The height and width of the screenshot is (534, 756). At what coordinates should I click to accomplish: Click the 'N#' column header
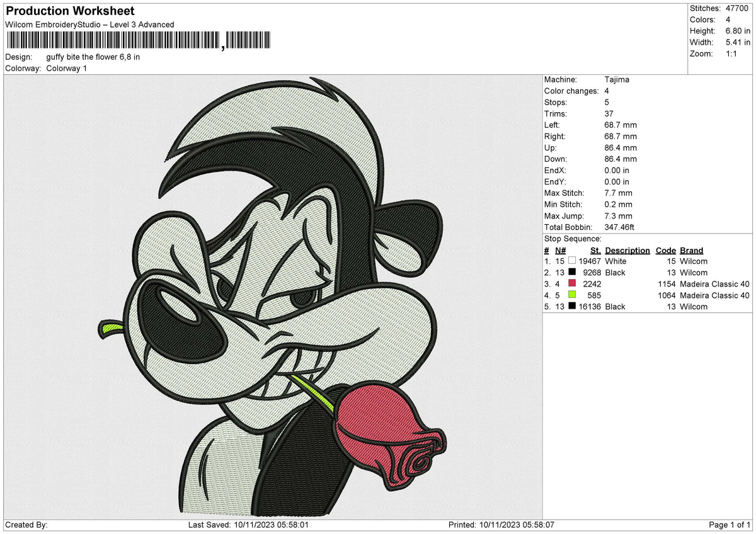(560, 250)
